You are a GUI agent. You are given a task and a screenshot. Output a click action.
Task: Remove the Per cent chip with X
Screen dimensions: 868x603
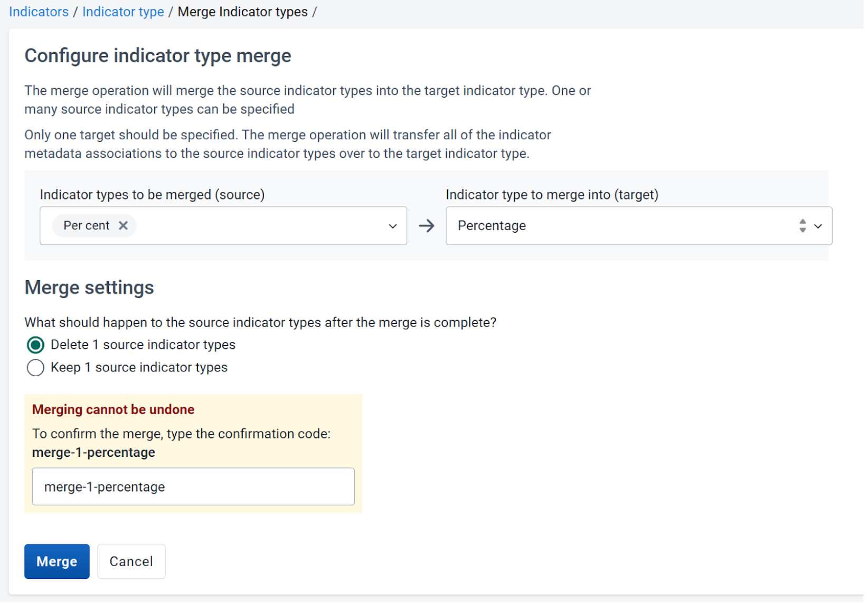click(x=123, y=226)
